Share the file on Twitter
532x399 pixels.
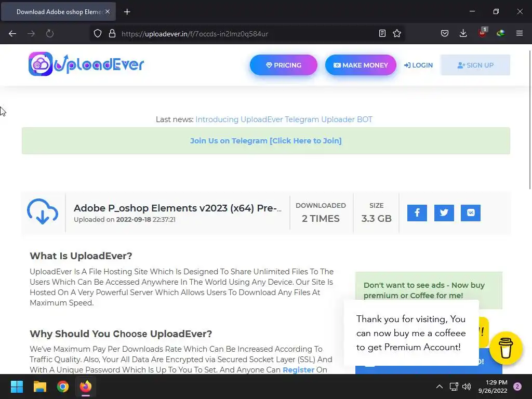tap(444, 212)
